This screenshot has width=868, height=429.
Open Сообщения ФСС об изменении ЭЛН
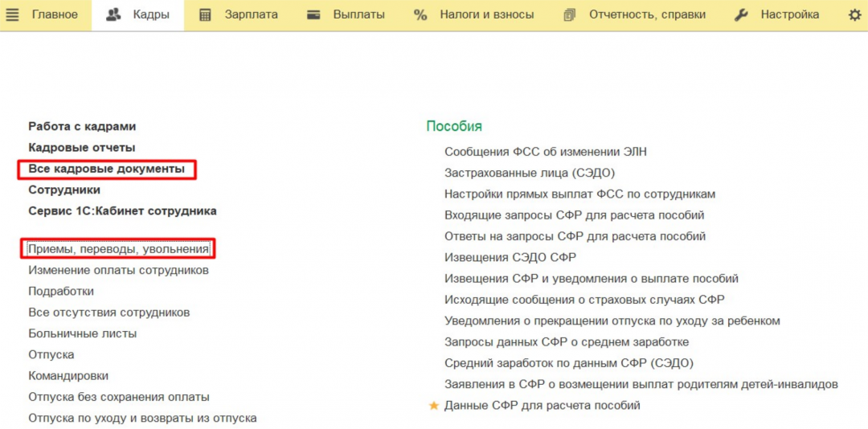tap(545, 152)
